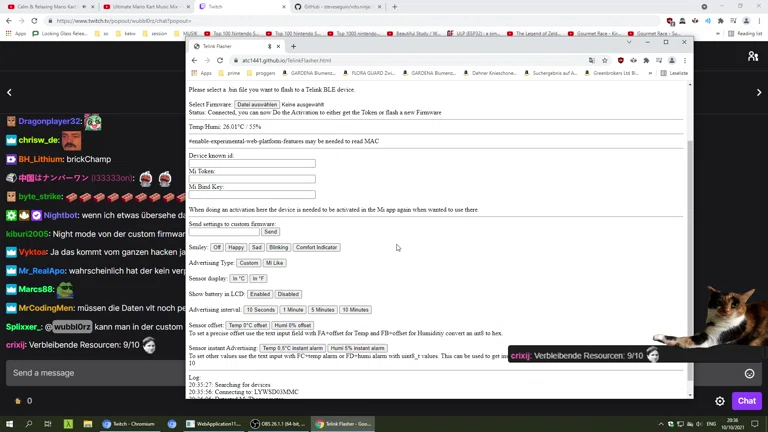Screen dimensions: 768x432
Task: Click Mi Token field
Action: [252, 179]
